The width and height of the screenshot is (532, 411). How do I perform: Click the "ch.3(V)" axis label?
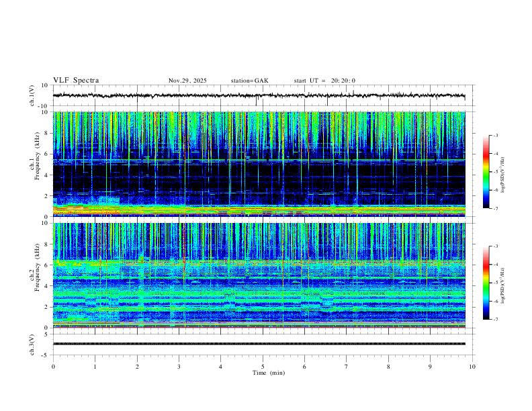[32, 345]
